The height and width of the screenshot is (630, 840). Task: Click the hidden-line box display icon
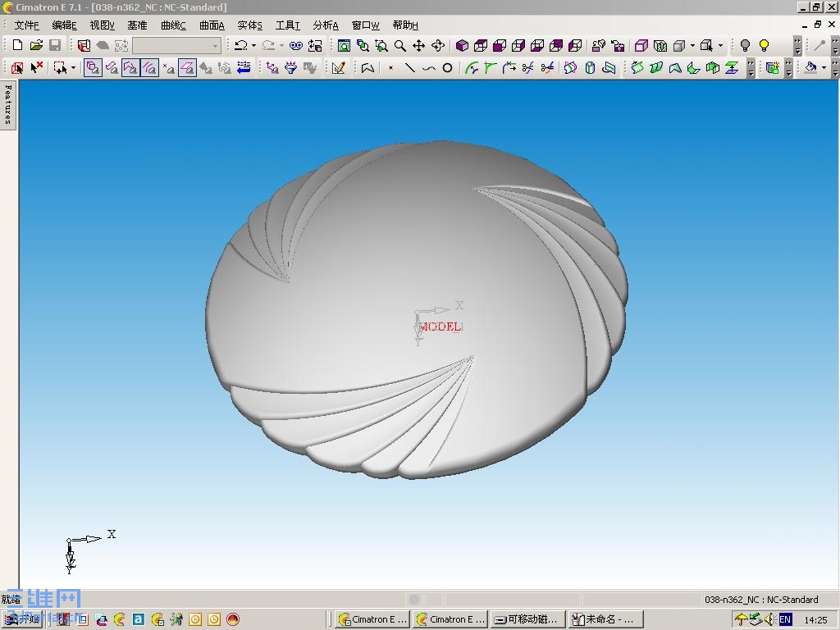click(x=660, y=46)
